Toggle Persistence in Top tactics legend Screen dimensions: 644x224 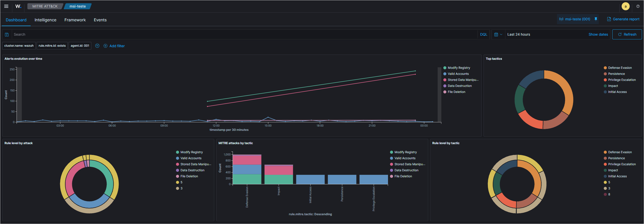(x=614, y=74)
